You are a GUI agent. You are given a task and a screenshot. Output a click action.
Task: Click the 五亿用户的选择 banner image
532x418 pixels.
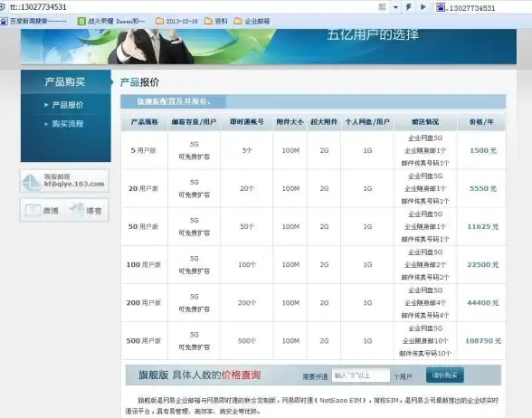click(269, 46)
